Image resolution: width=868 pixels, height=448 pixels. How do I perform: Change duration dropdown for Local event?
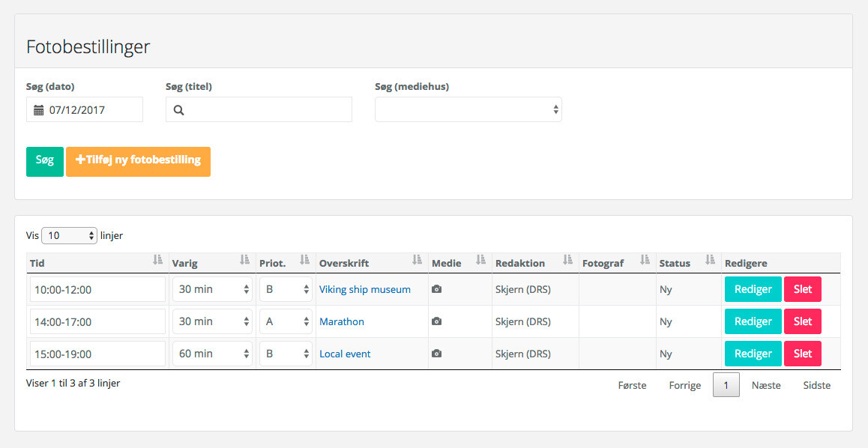[x=212, y=354]
